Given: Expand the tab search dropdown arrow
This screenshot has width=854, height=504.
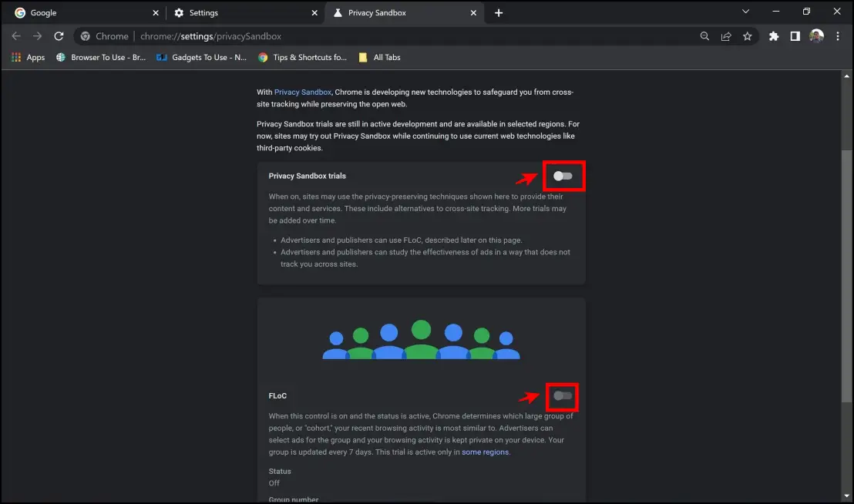Looking at the screenshot, I should 745,12.
